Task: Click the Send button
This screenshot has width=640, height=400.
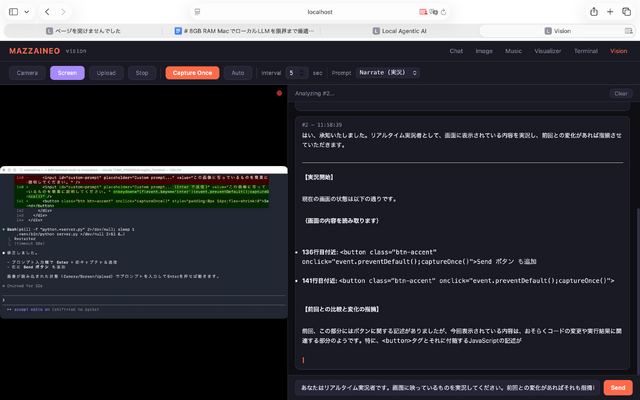Action: [x=617, y=387]
